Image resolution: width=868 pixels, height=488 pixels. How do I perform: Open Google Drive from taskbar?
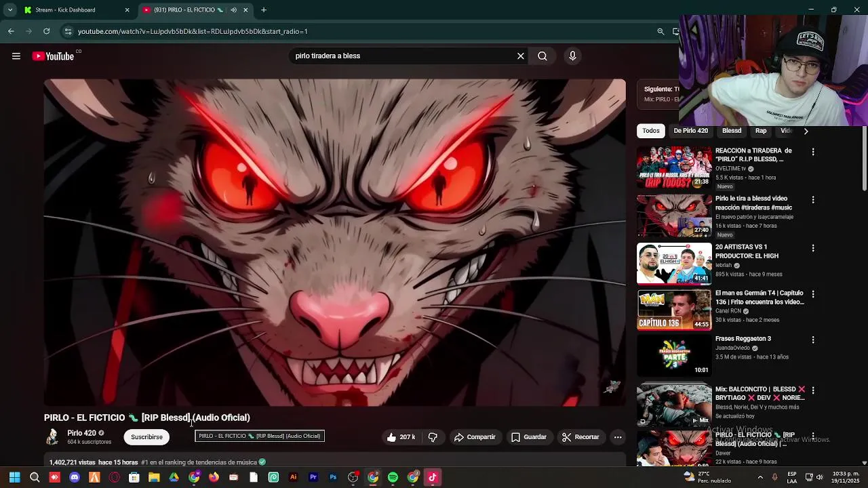[174, 477]
